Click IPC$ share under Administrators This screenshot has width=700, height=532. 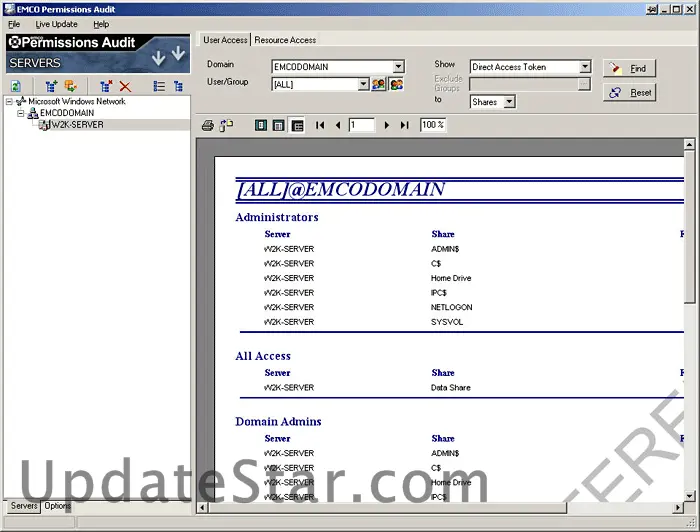point(438,293)
